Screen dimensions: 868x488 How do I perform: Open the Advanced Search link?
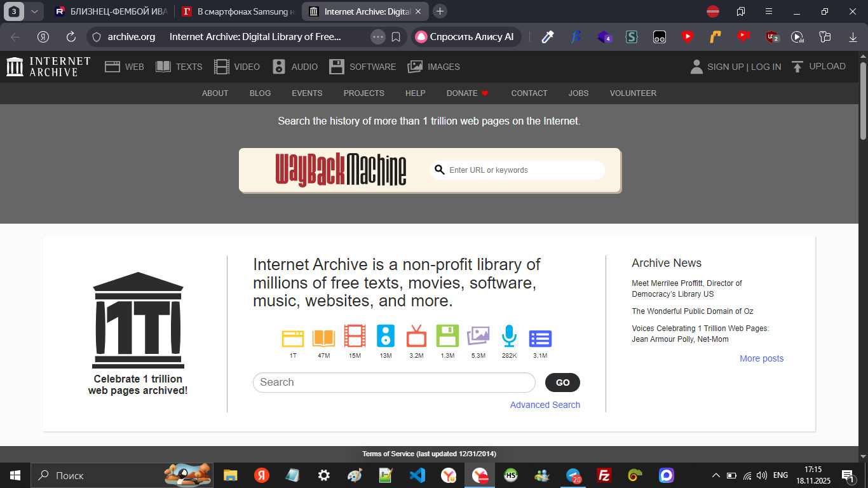545,405
